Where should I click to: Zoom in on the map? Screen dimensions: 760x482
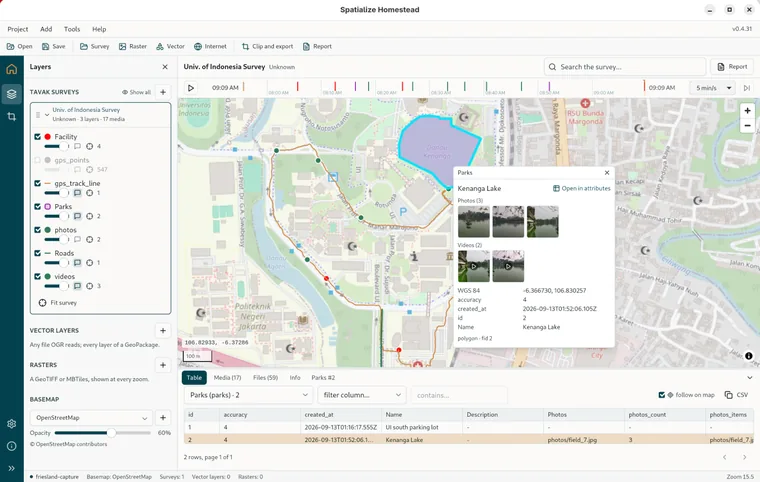click(747, 111)
